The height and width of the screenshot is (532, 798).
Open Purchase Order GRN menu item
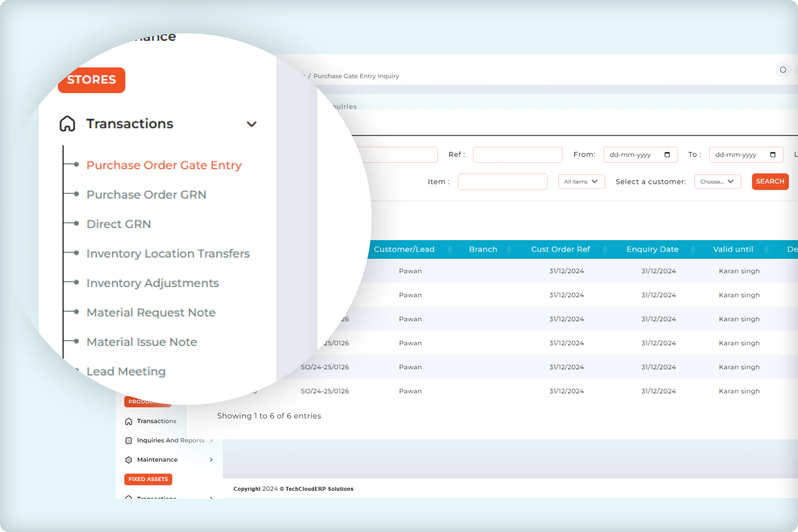click(x=146, y=194)
